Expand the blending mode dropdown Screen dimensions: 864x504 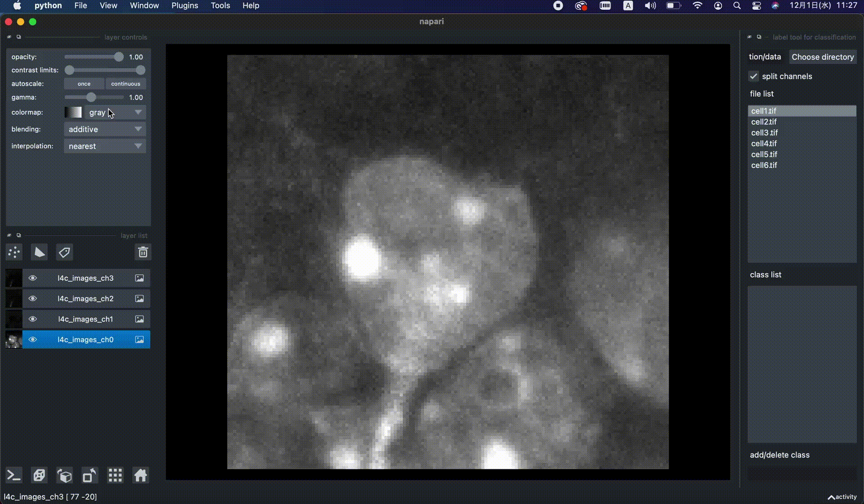coord(105,130)
